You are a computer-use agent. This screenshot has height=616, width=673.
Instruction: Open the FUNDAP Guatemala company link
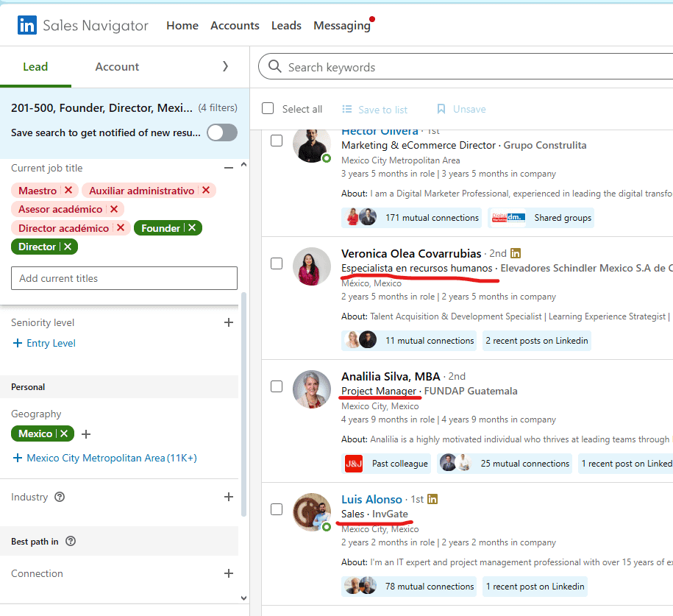coord(471,391)
